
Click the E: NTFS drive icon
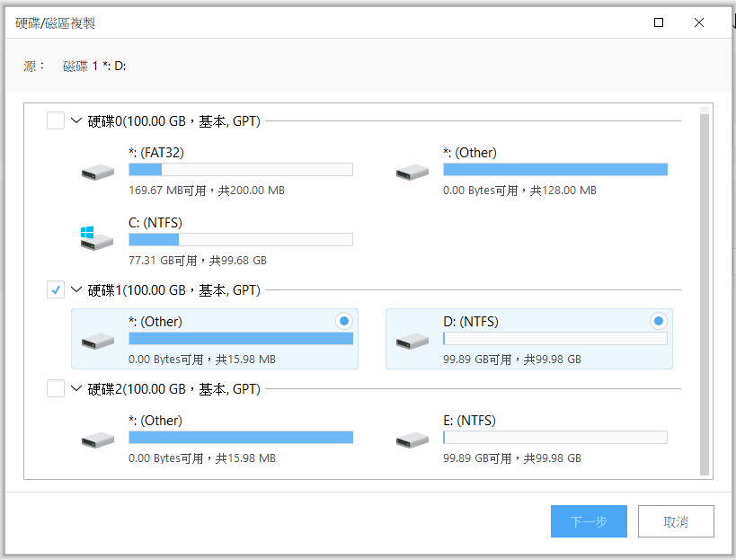coord(412,440)
